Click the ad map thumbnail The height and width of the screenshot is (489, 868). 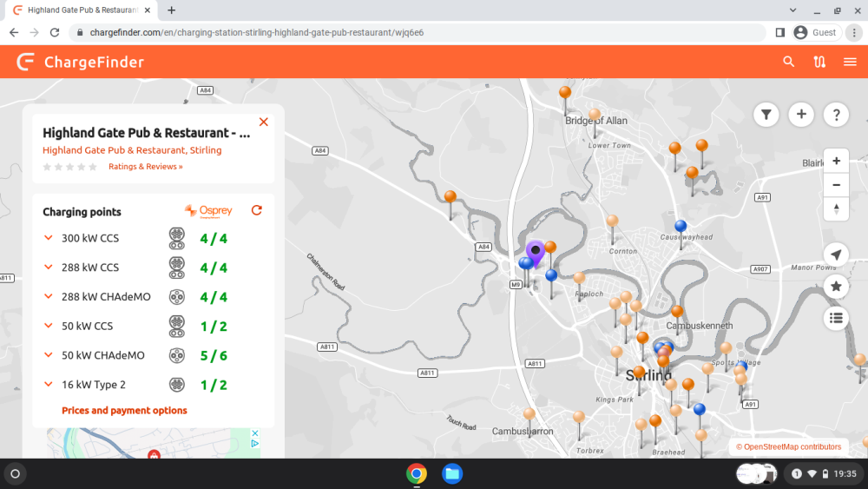click(x=154, y=443)
